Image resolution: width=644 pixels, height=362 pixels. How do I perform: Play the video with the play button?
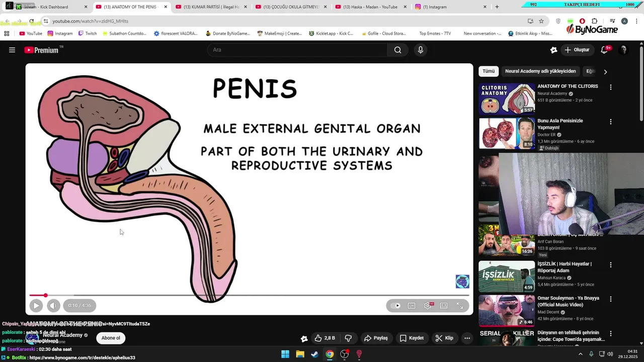click(x=36, y=305)
